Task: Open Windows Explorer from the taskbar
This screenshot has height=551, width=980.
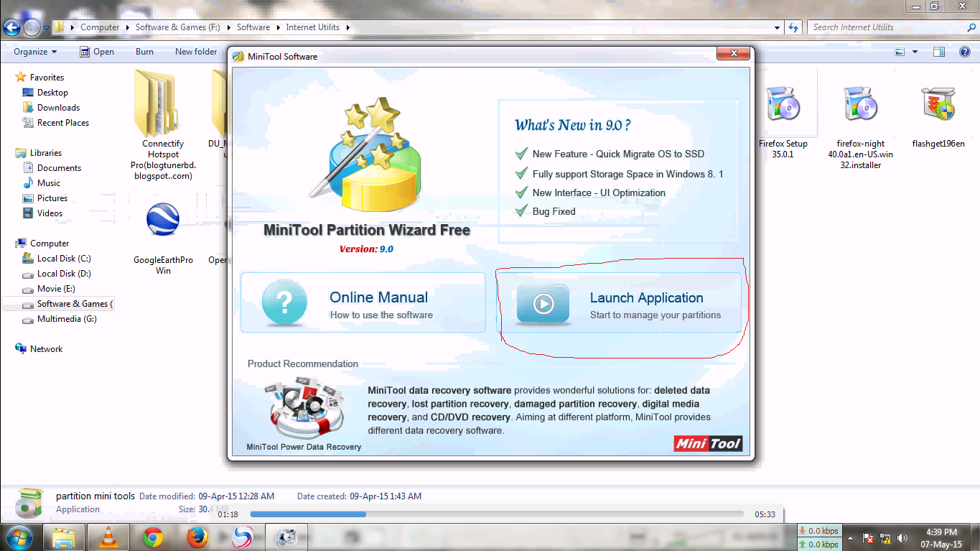Action: click(65, 537)
